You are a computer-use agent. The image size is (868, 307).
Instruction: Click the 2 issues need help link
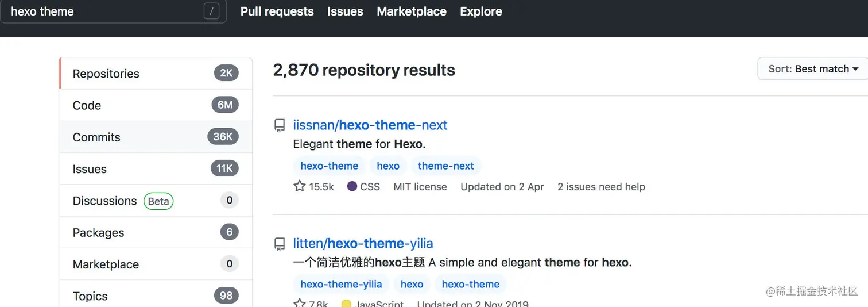[x=601, y=186]
